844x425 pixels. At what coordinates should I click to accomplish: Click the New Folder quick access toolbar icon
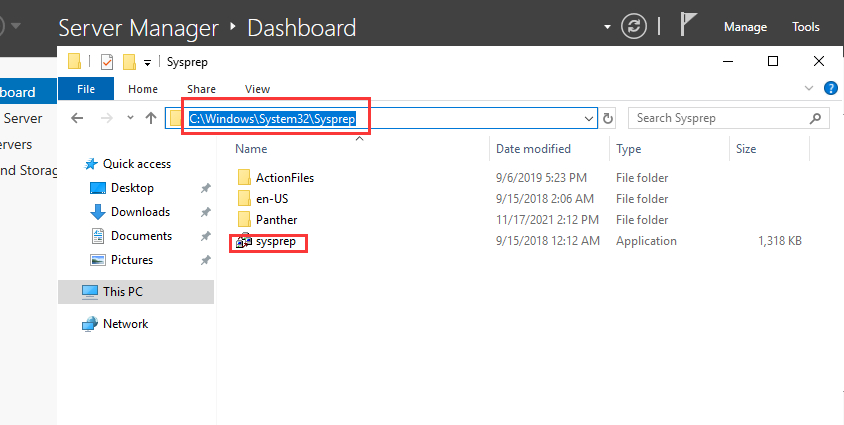(x=129, y=62)
